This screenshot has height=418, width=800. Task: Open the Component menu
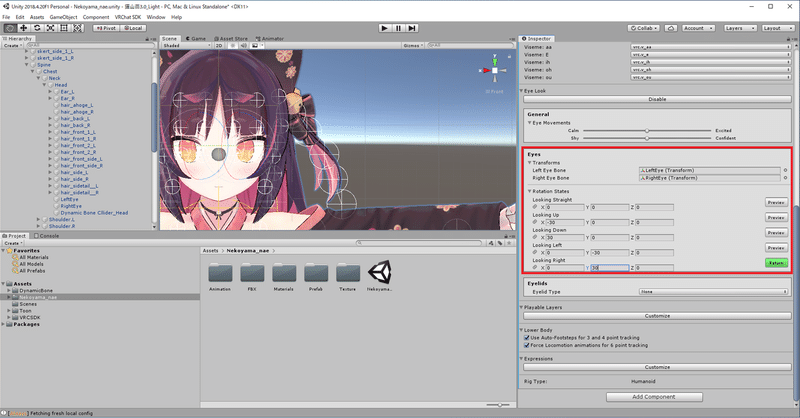tap(96, 17)
